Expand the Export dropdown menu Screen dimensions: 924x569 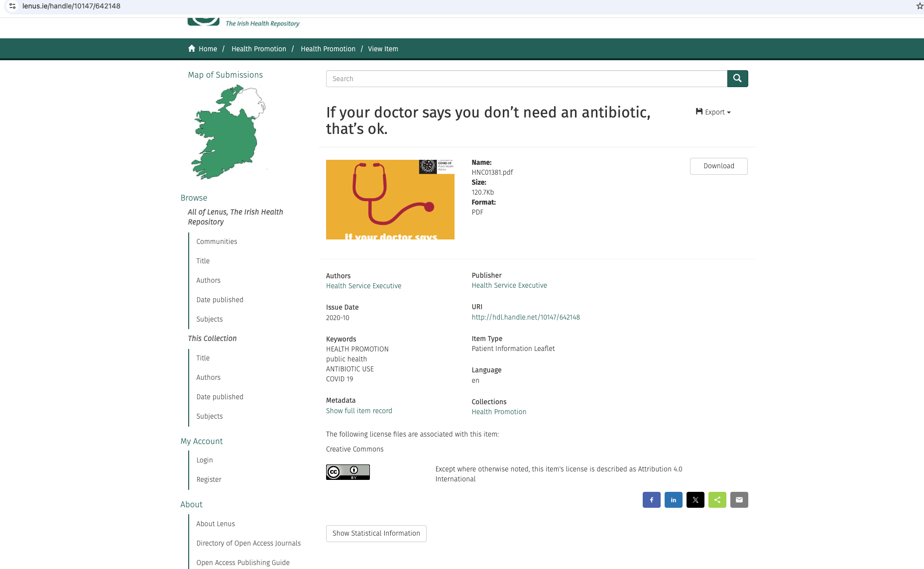pos(713,112)
